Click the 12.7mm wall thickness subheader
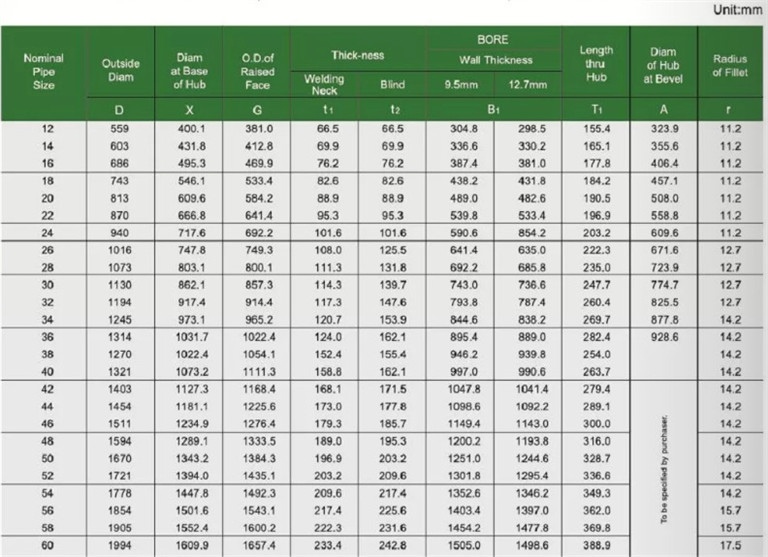Image resolution: width=768 pixels, height=557 pixels. [x=526, y=85]
